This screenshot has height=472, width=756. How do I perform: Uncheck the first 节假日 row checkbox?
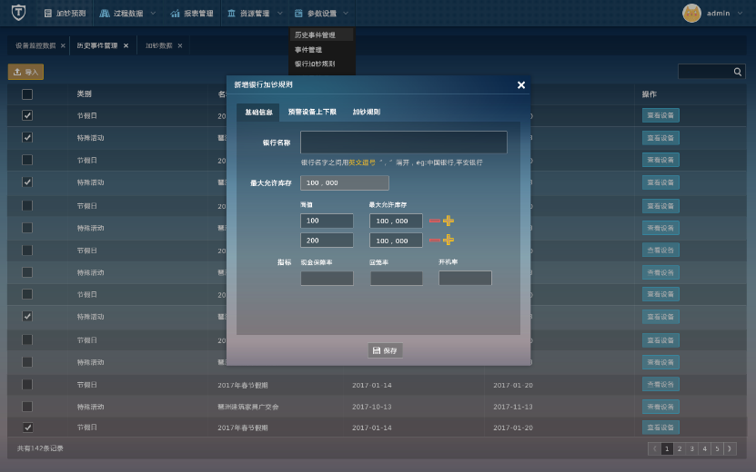pos(27,116)
